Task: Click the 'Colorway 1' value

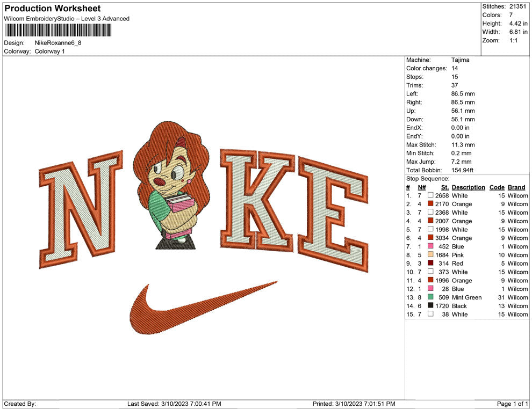Action: [49, 52]
